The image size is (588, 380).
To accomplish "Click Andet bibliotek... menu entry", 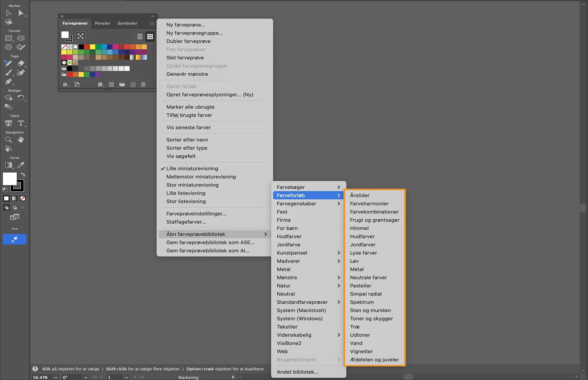I will coord(298,372).
